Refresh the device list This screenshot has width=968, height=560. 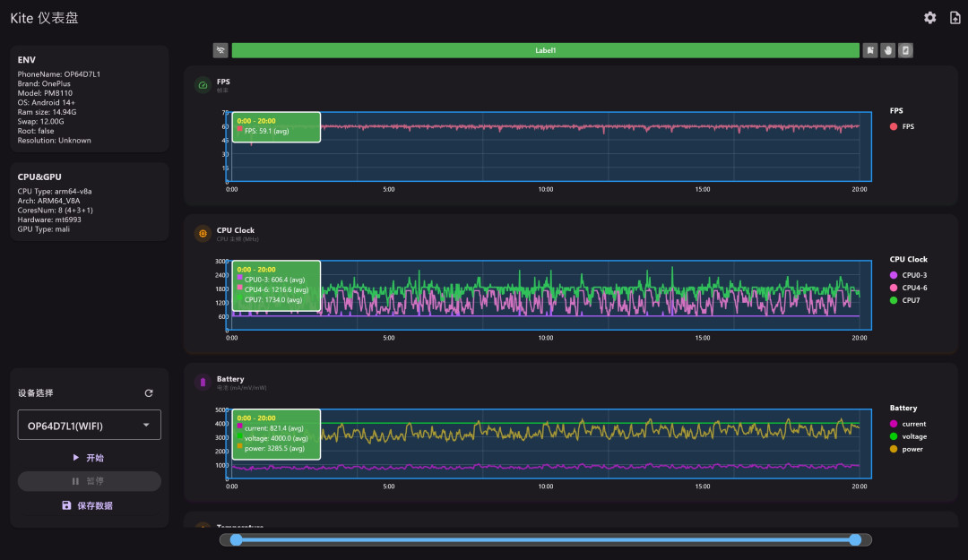point(149,393)
